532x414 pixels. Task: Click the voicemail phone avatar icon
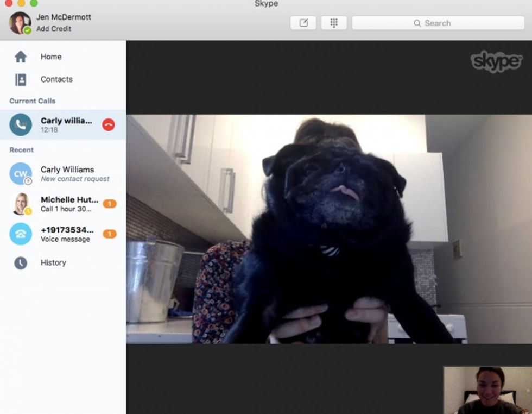point(21,234)
